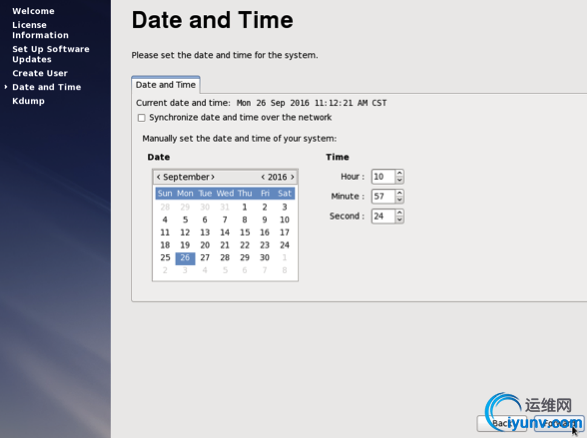Decrease the Minute value
The width and height of the screenshot is (588, 439).
[x=399, y=200]
